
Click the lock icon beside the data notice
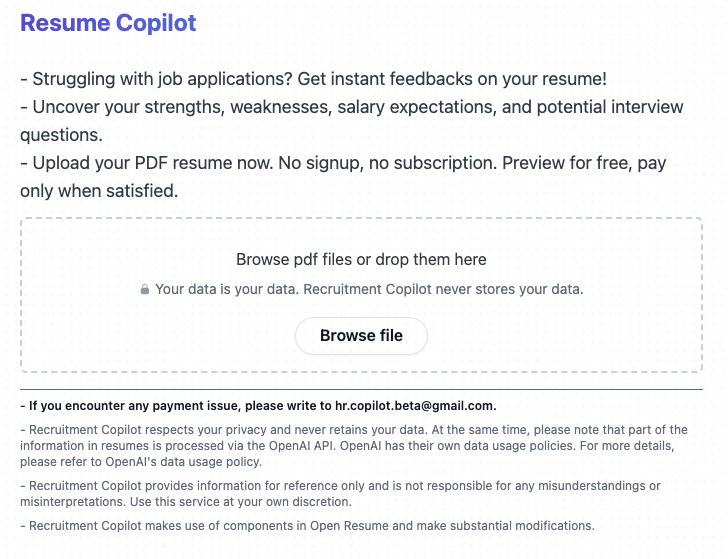point(145,290)
